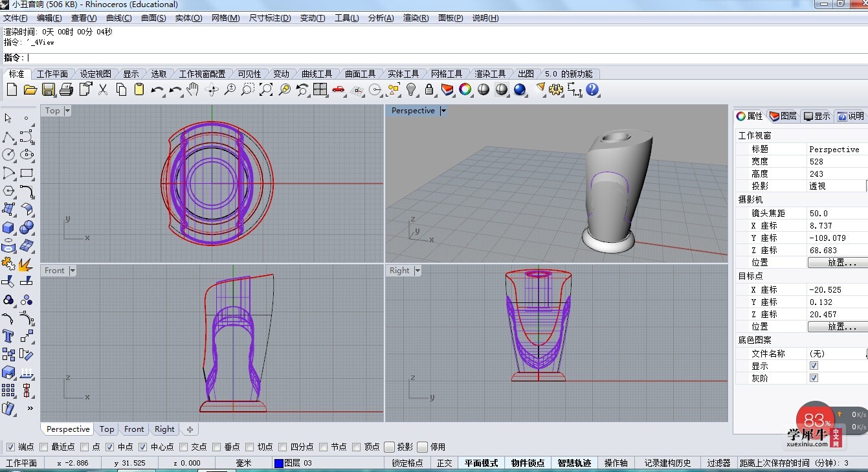This screenshot has height=472, width=868.
Task: Click the 过滤器 status bar item
Action: click(x=718, y=463)
